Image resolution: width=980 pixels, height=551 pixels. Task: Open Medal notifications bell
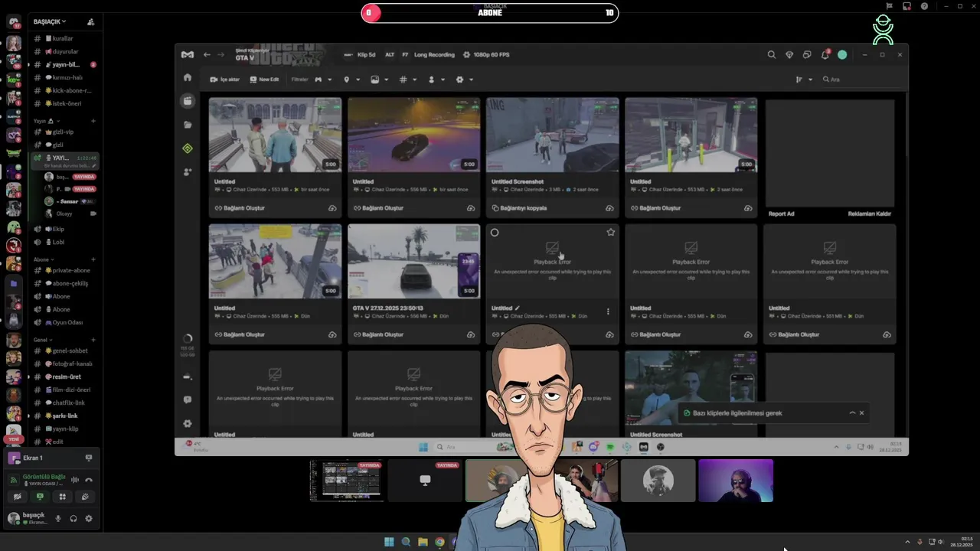coord(825,55)
